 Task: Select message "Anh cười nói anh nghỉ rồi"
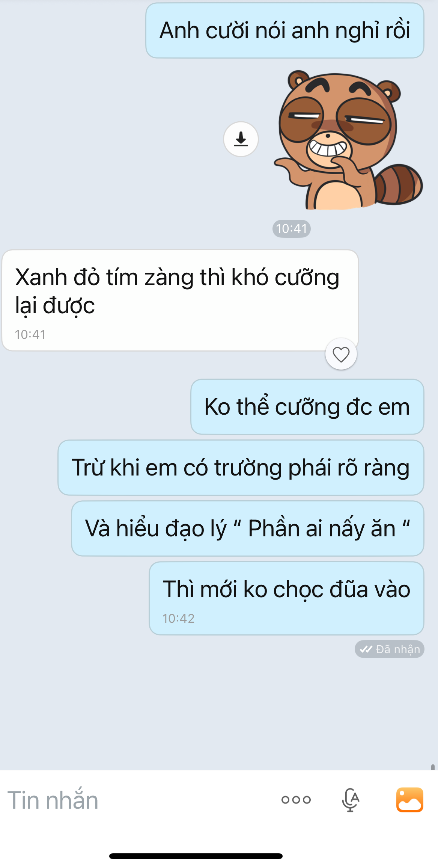pyautogui.click(x=285, y=30)
